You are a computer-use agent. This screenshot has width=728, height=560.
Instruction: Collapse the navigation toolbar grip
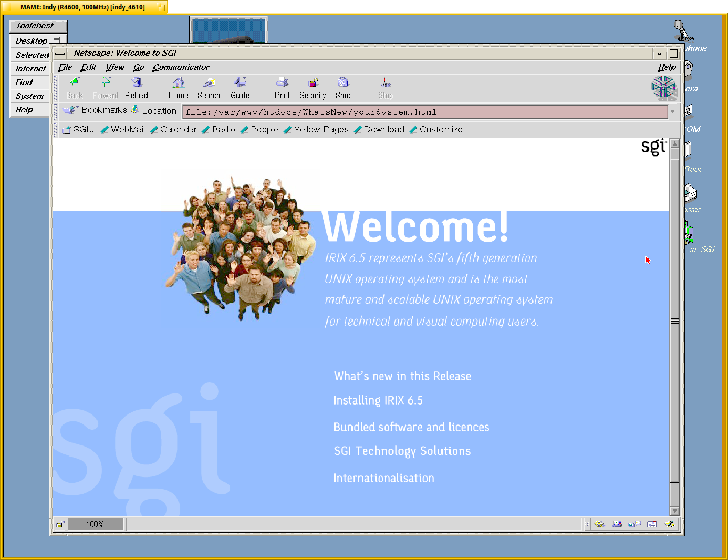[x=56, y=88]
